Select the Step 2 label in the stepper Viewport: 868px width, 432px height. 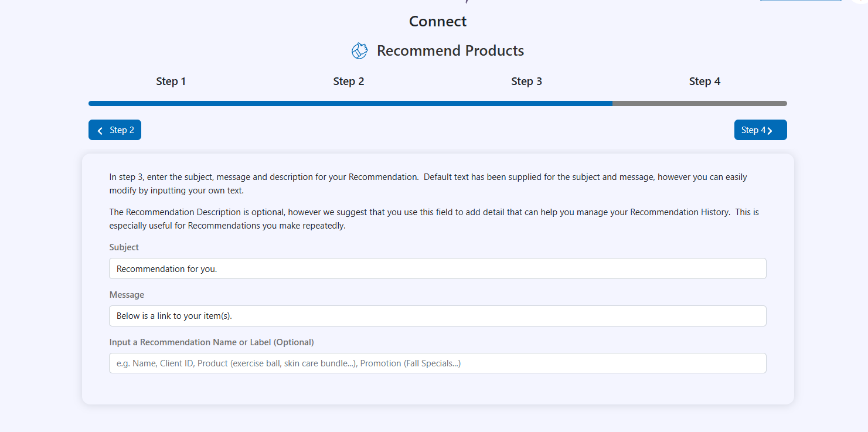tap(349, 81)
